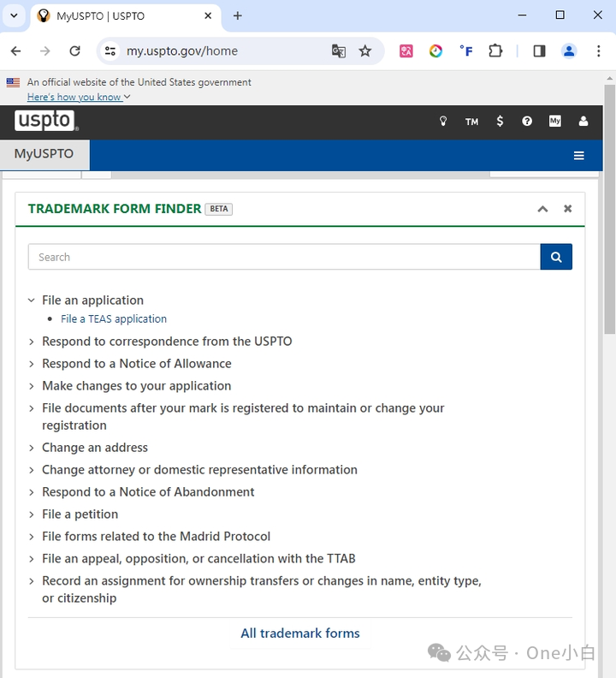Bookmark this page with the star
The width and height of the screenshot is (616, 678).
(x=365, y=51)
